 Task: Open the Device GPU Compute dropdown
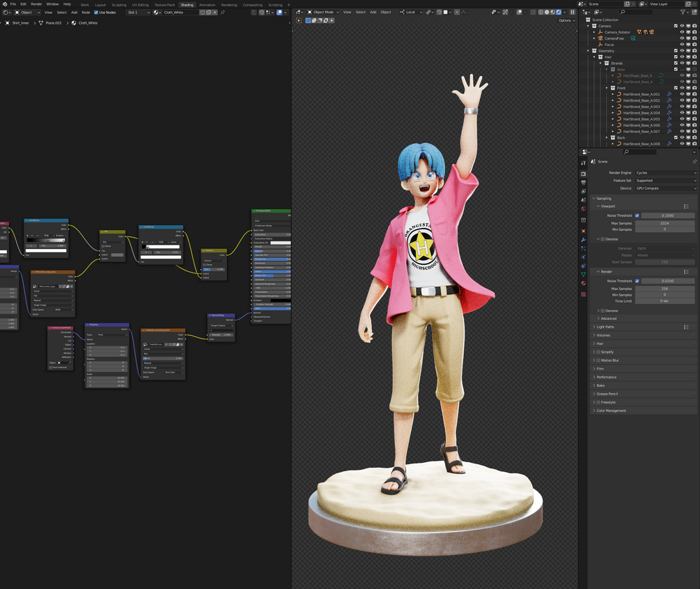click(x=666, y=189)
